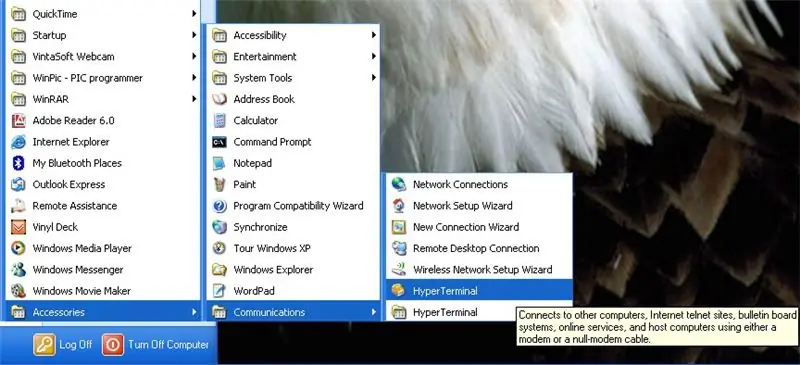
Task: Open the Adobe Reader 6.0 icon
Action: [x=18, y=120]
